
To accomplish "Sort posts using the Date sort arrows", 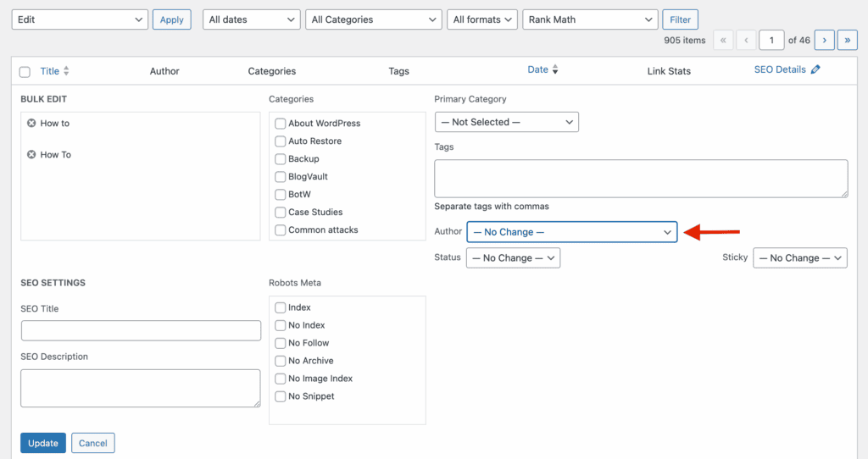I will (x=555, y=69).
